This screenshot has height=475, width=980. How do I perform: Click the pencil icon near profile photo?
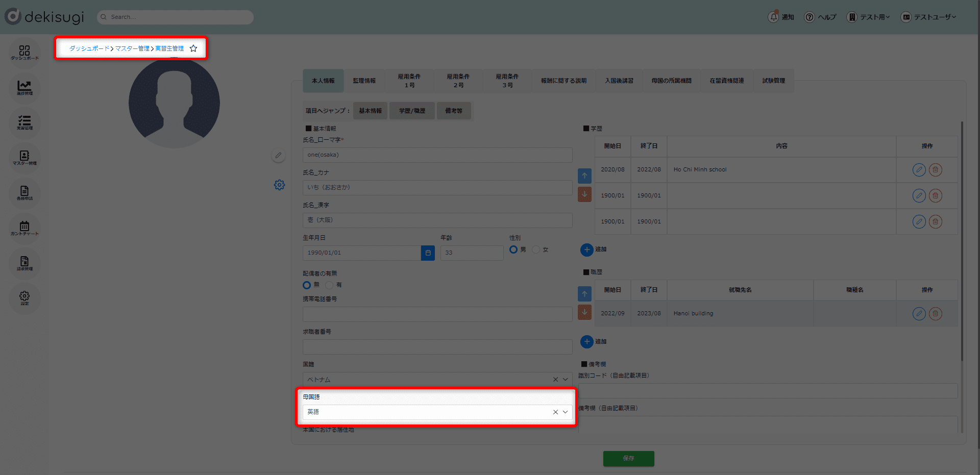tap(278, 156)
